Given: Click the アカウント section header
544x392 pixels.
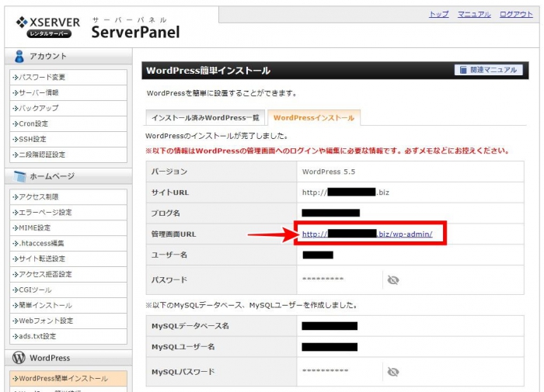Looking at the screenshot, I should [x=68, y=56].
